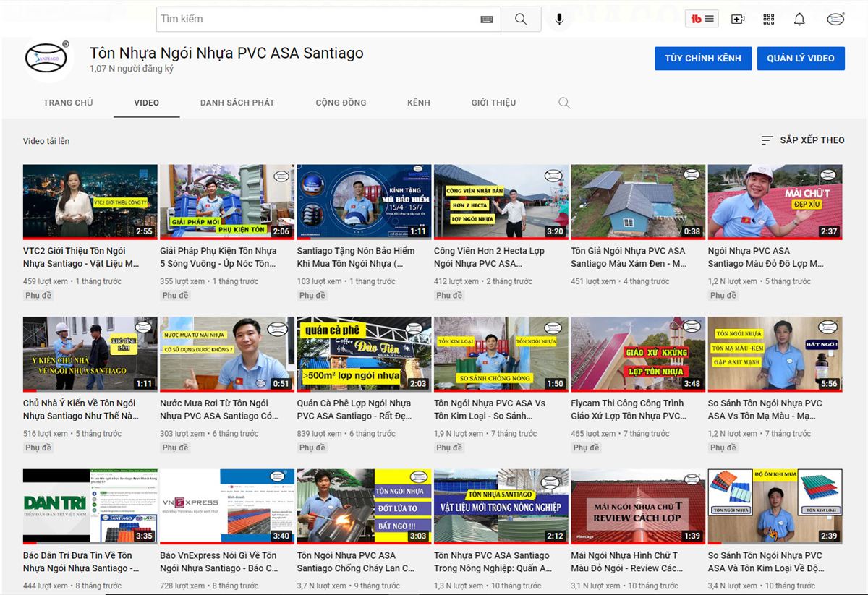
Task: Open the create video camera icon
Action: [738, 20]
